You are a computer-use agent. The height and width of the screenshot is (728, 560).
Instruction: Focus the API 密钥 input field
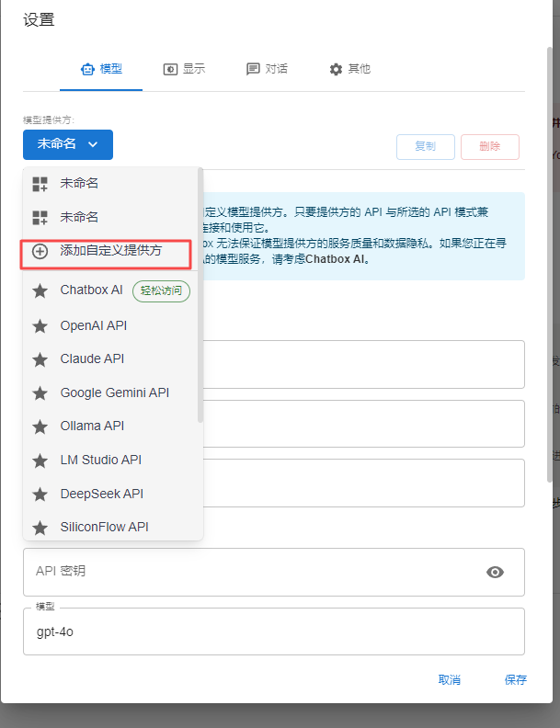[274, 572]
